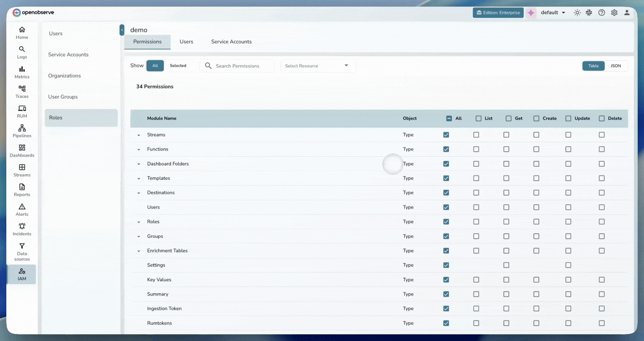Check the Create header checkbox
Viewport: 644px width, 341px height.
coord(536,118)
